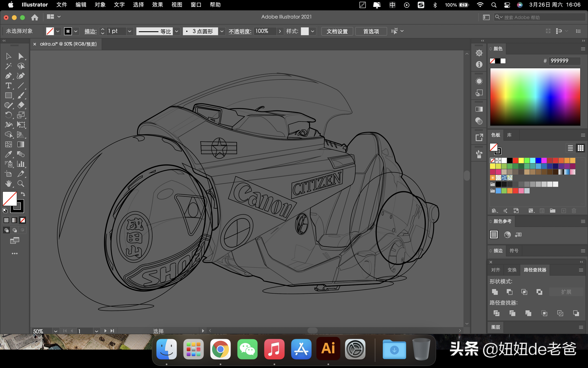Switch to the 库 tab

click(509, 135)
